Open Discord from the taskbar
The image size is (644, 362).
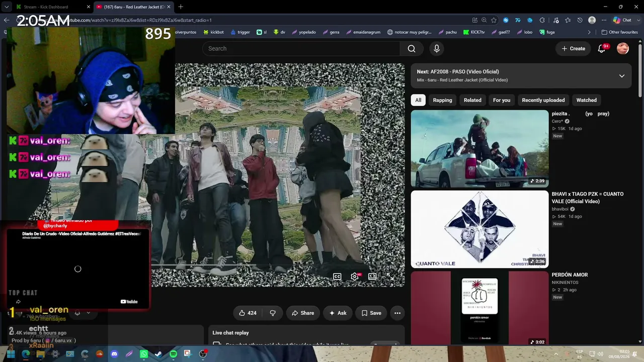click(114, 354)
